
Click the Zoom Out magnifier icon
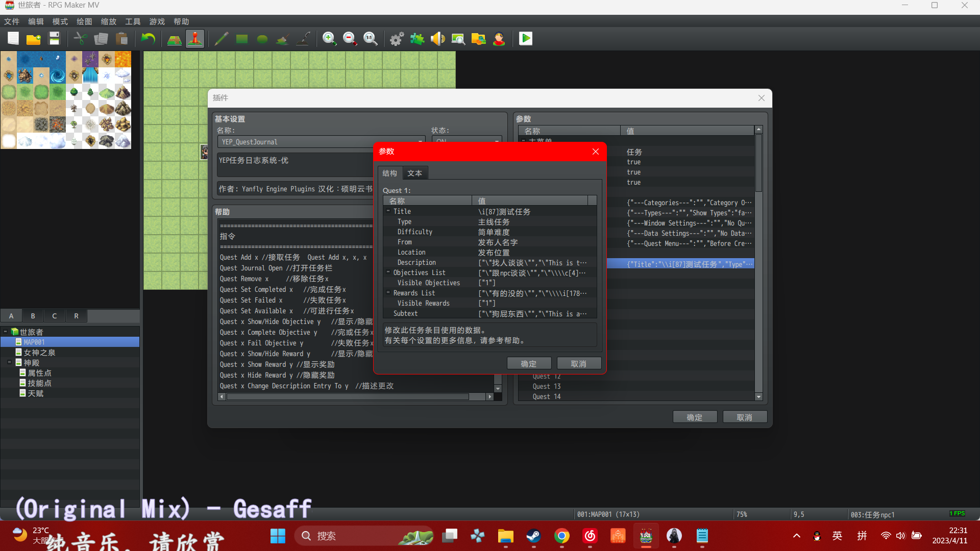[350, 39]
